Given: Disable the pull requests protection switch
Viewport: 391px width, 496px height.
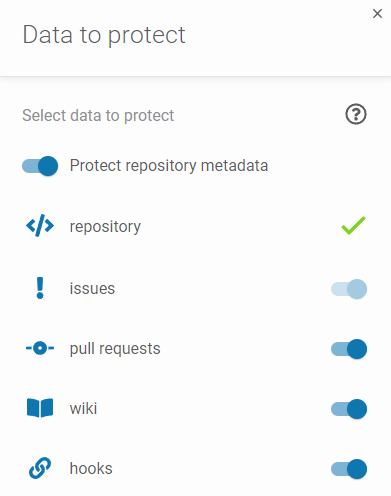Looking at the screenshot, I should click(349, 349).
